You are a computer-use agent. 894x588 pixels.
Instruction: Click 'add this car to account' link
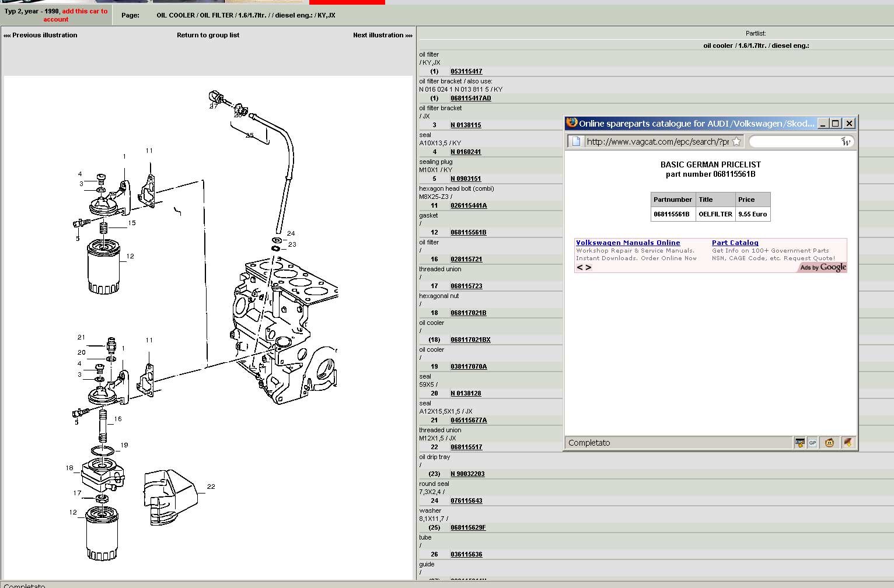tap(75, 15)
